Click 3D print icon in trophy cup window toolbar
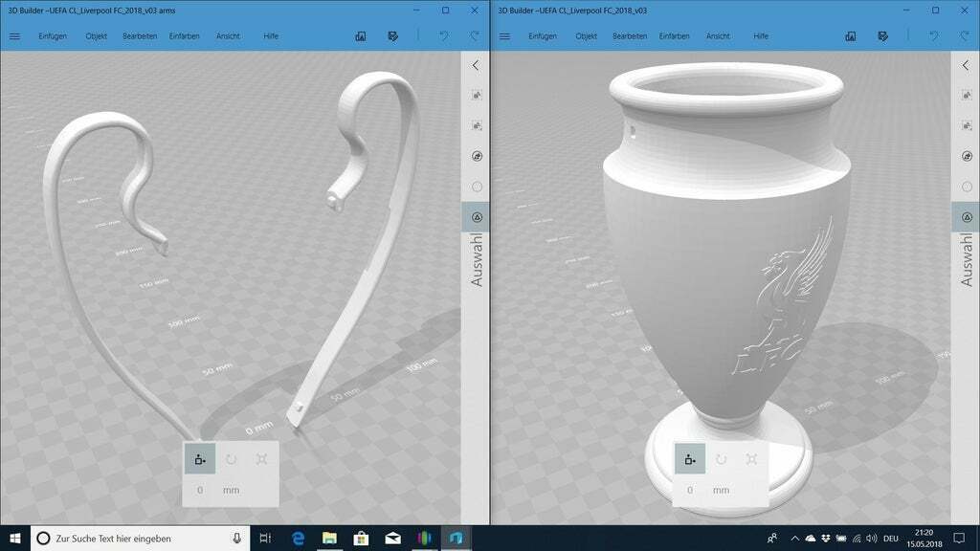Image resolution: width=980 pixels, height=551 pixels. pyautogui.click(x=851, y=36)
